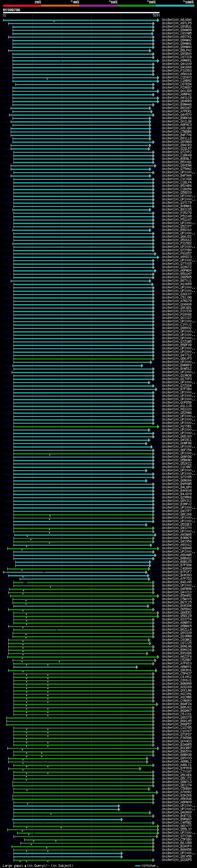Select hit label UniRef100_Q337T4
Viewport: 197px width, 868px height.
(177, 619)
